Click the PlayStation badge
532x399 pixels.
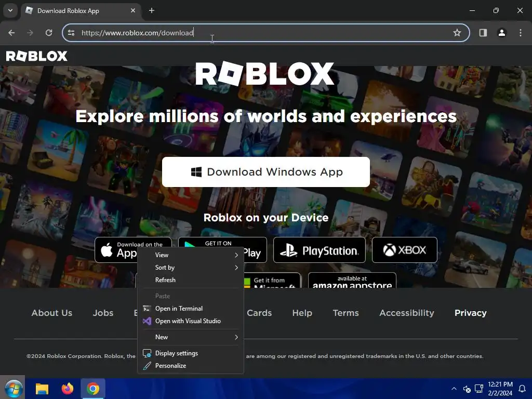(320, 250)
